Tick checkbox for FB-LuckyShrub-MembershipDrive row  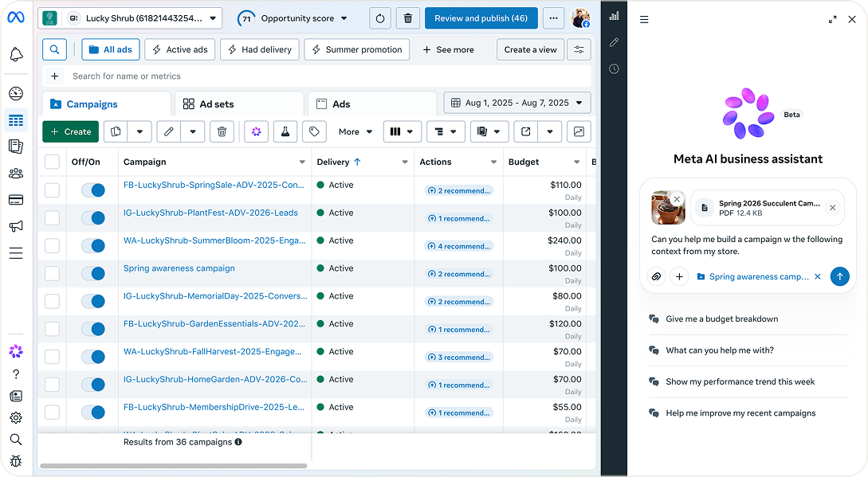pos(52,412)
